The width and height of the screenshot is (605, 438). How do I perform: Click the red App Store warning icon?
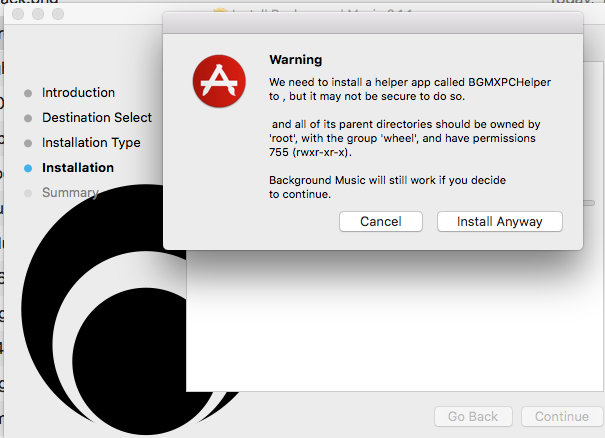(219, 81)
